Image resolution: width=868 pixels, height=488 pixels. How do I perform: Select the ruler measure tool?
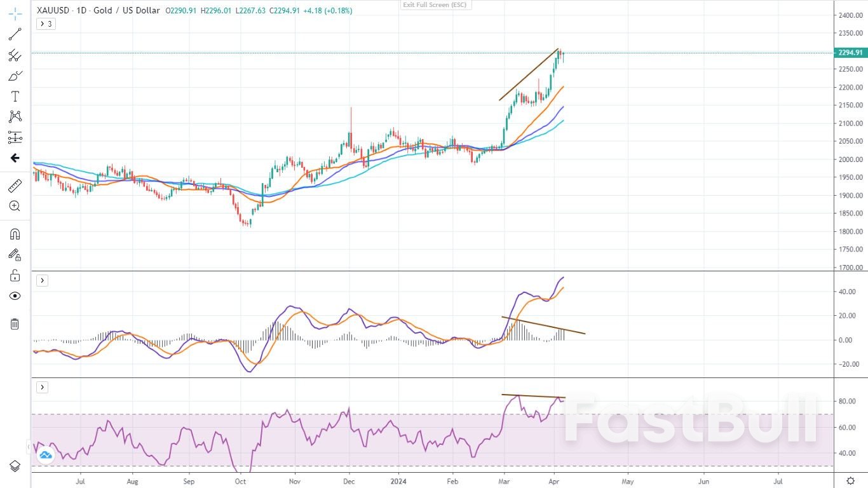coord(15,186)
